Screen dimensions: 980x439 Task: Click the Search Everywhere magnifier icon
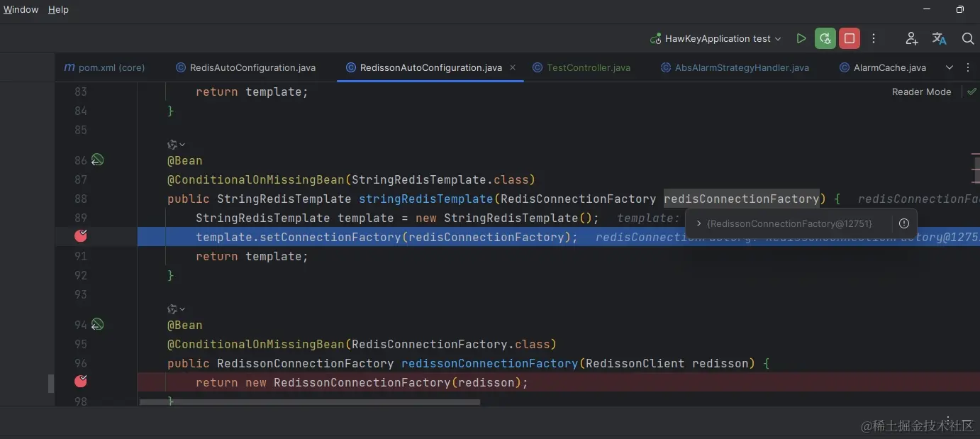(x=967, y=39)
